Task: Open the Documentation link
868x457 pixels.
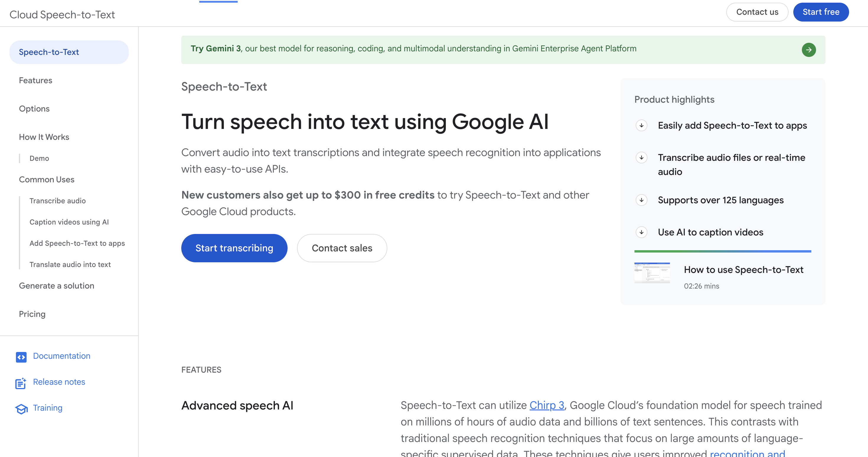Action: click(x=62, y=356)
